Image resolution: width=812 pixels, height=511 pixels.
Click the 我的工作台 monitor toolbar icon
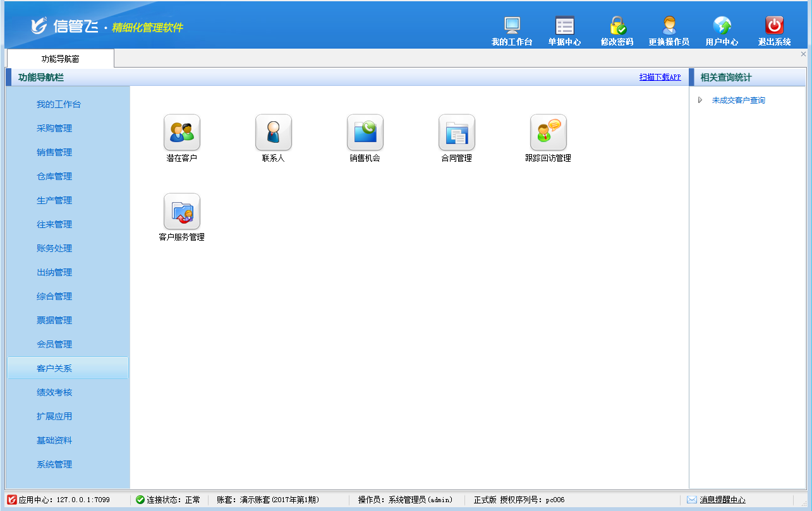point(512,26)
